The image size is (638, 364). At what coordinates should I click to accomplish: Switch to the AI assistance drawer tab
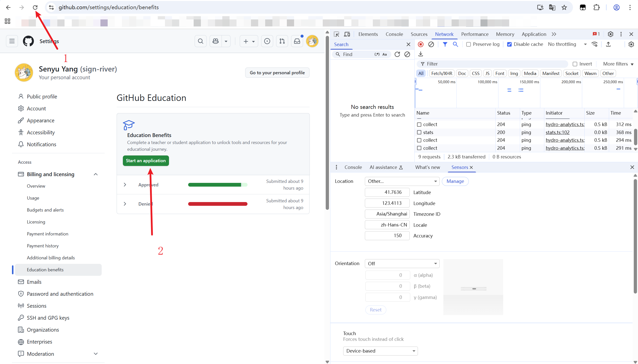coord(386,167)
